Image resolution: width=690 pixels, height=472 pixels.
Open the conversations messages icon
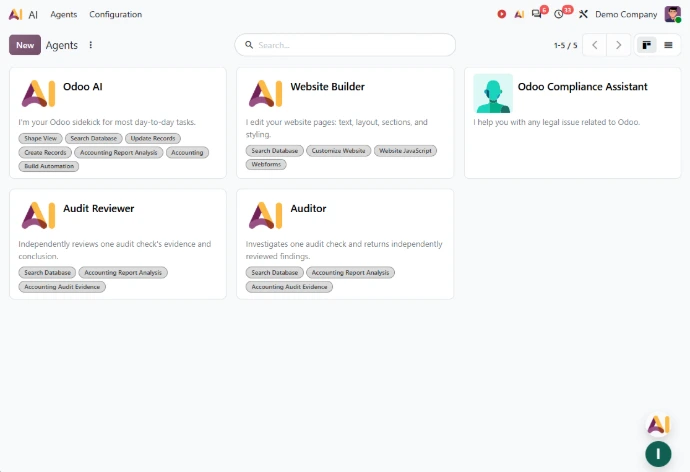(536, 14)
